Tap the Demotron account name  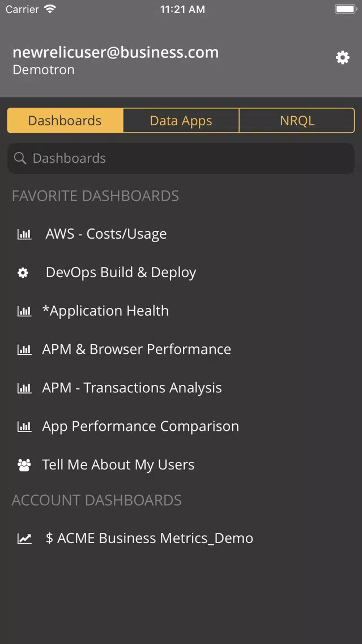tap(44, 69)
